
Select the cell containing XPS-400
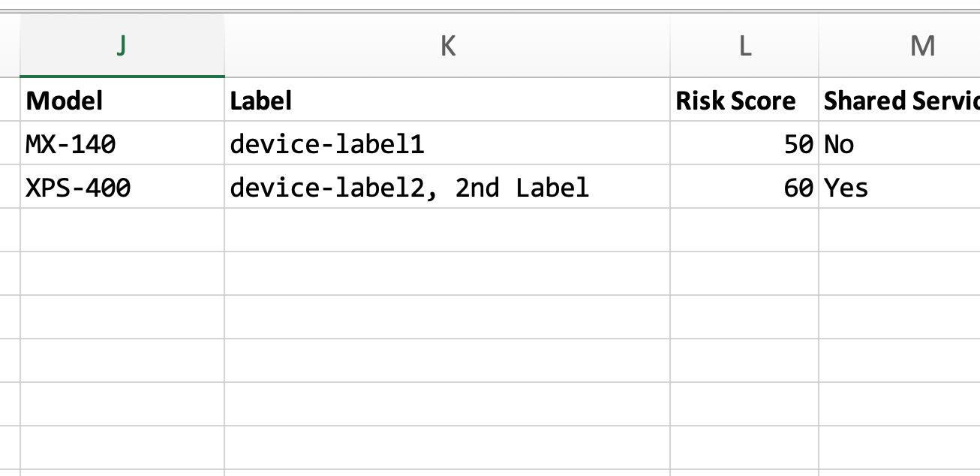(122, 187)
